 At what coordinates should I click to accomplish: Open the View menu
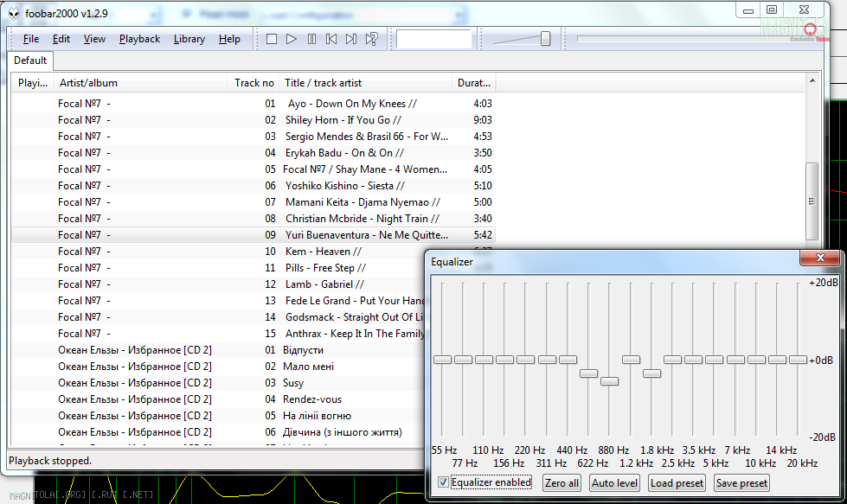click(94, 39)
